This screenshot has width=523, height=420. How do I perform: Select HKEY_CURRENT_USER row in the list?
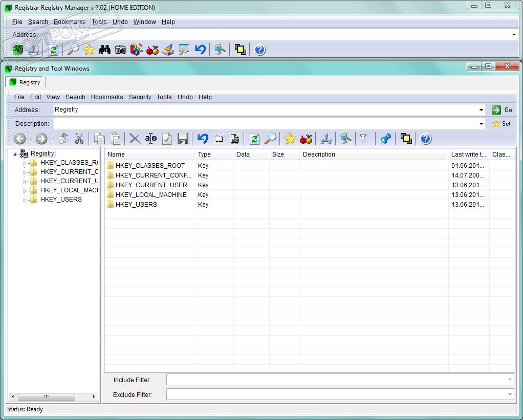[x=310, y=185]
